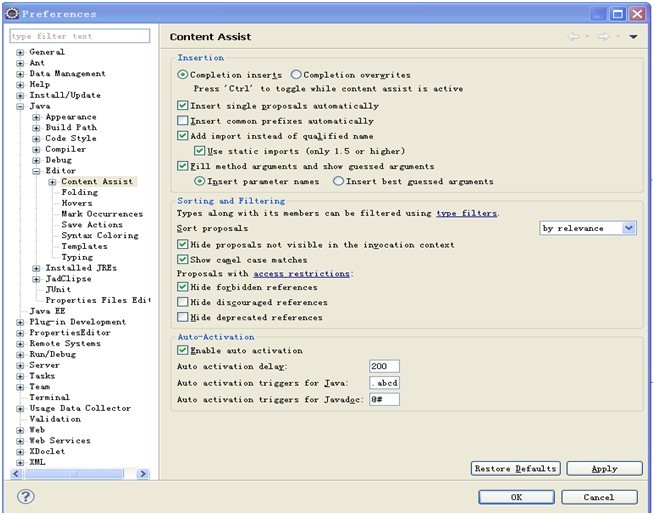Open the type filters link
The height and width of the screenshot is (515, 655).
pos(466,213)
